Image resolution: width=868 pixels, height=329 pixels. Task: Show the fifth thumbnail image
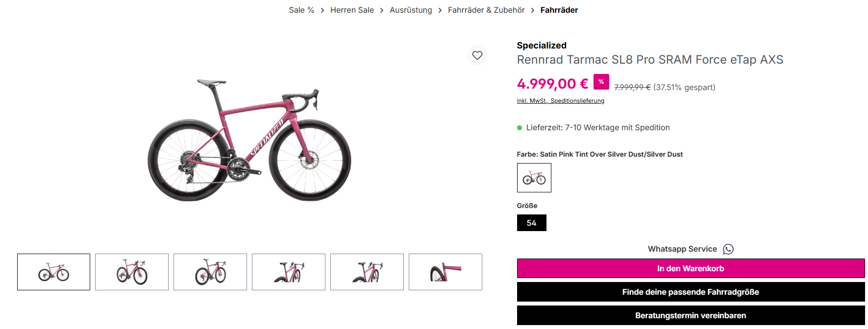tap(367, 272)
